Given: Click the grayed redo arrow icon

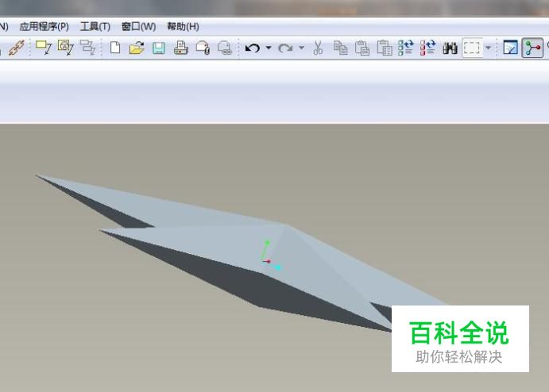Looking at the screenshot, I should [x=285, y=48].
